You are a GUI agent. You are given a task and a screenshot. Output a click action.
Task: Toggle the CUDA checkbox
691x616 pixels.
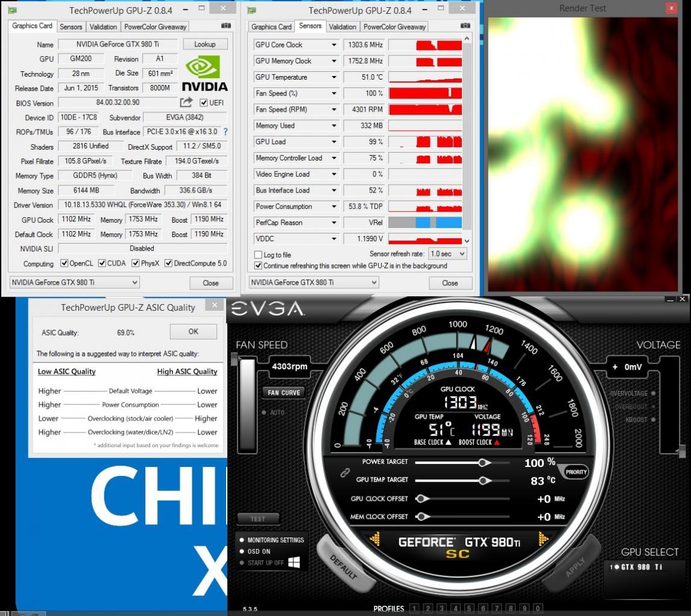pyautogui.click(x=102, y=263)
